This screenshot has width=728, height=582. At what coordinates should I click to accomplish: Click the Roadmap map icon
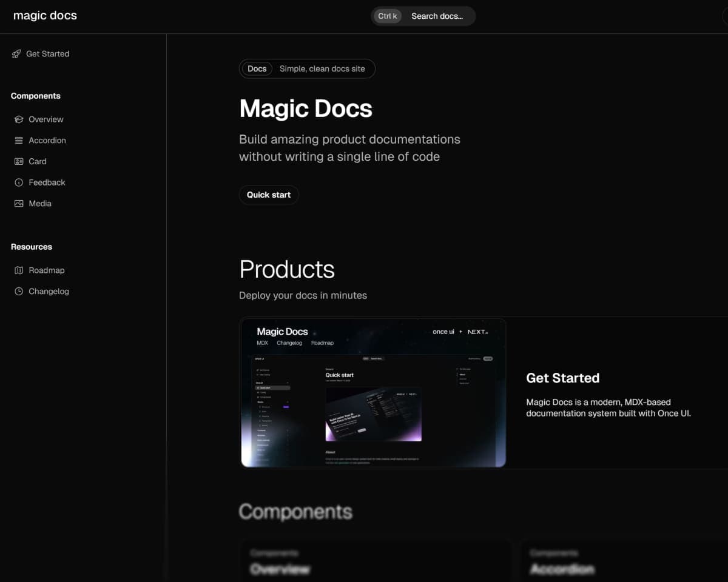point(19,270)
